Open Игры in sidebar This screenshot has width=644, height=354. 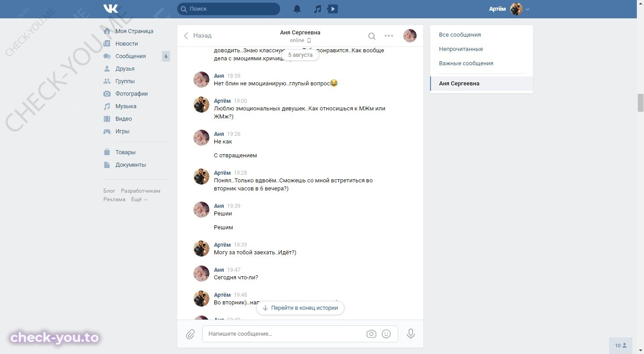(x=122, y=131)
